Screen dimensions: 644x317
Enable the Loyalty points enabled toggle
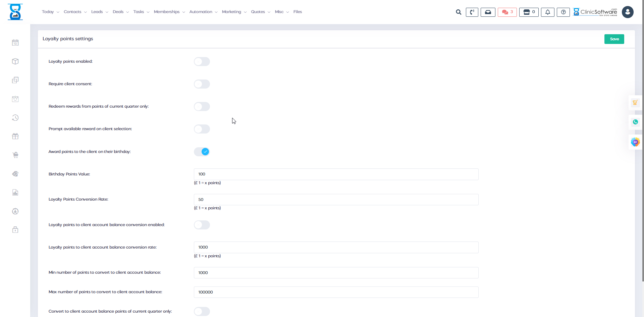[x=202, y=61]
